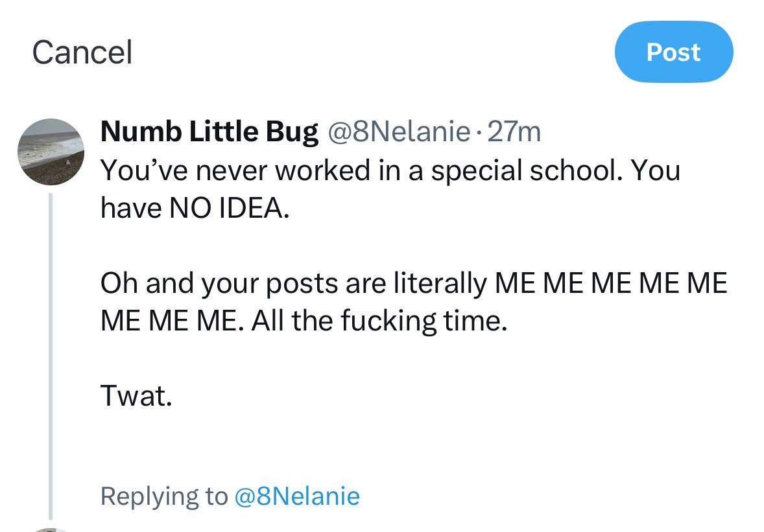Open the Numb Little Bug profile name
The image size is (764, 532).
click(209, 132)
